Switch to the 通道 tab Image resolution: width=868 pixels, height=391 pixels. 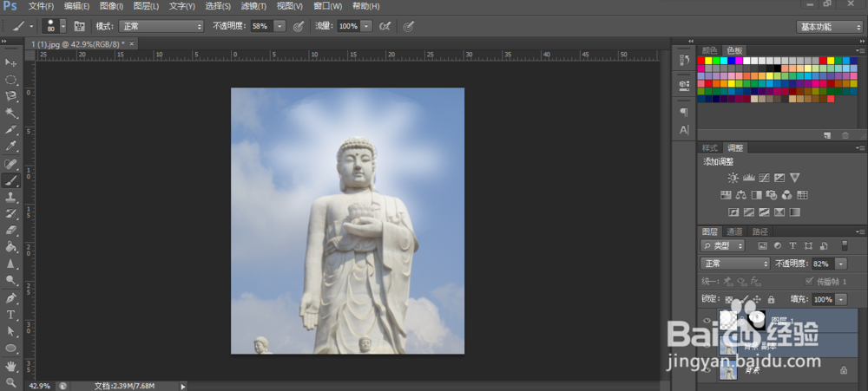coord(734,231)
